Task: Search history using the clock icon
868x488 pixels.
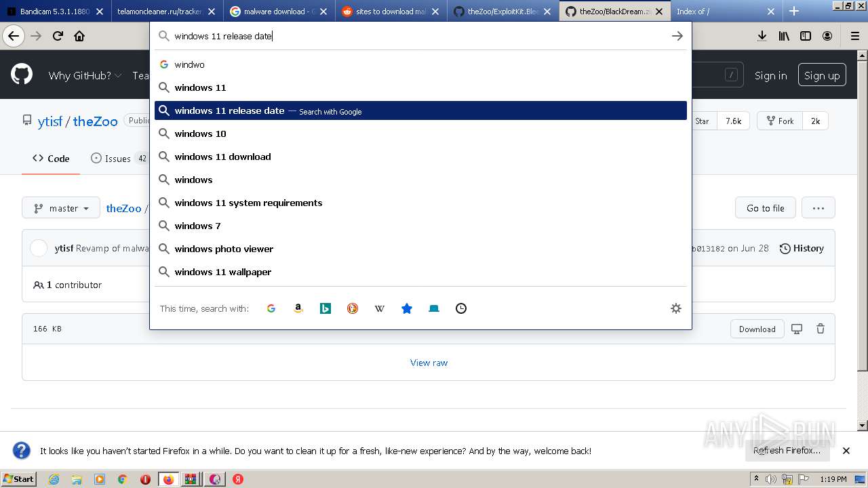Action: pos(461,308)
